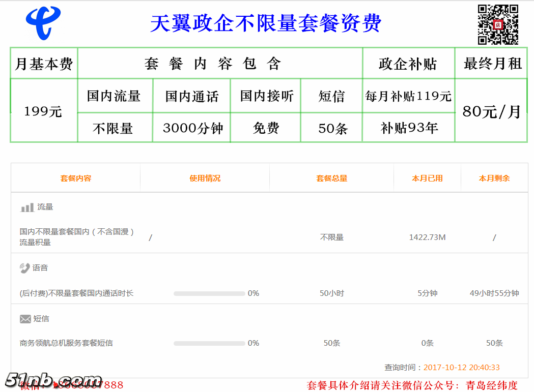Viewport: 534px width, 392px height.
Task: Select the 本月已用 column header
Action: (427, 178)
